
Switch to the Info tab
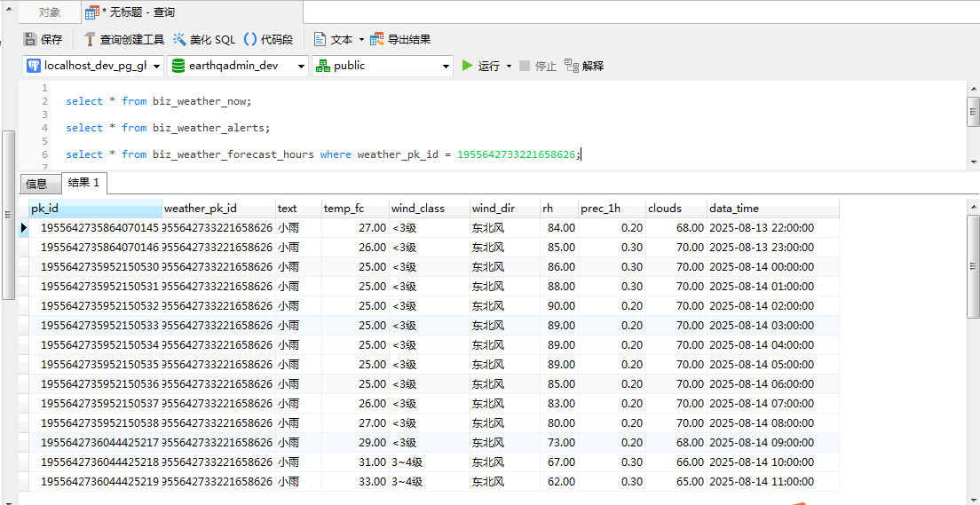[36, 184]
